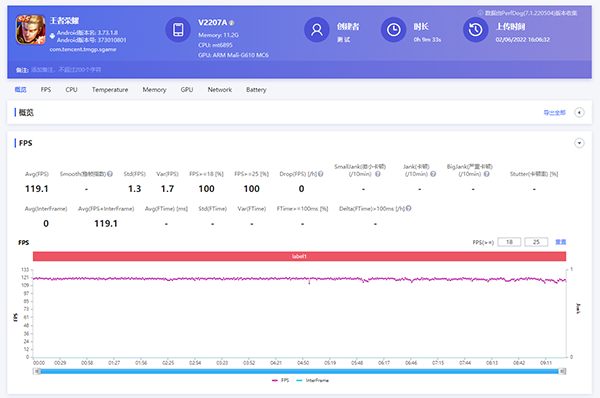Click the Var(FPS) value 1.7
This screenshot has height=398, width=600.
click(x=167, y=189)
